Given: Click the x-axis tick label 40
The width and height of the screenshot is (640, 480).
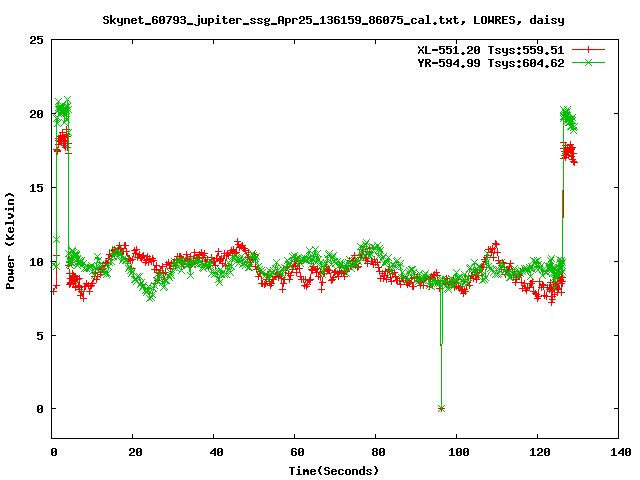Looking at the screenshot, I should tap(216, 452).
